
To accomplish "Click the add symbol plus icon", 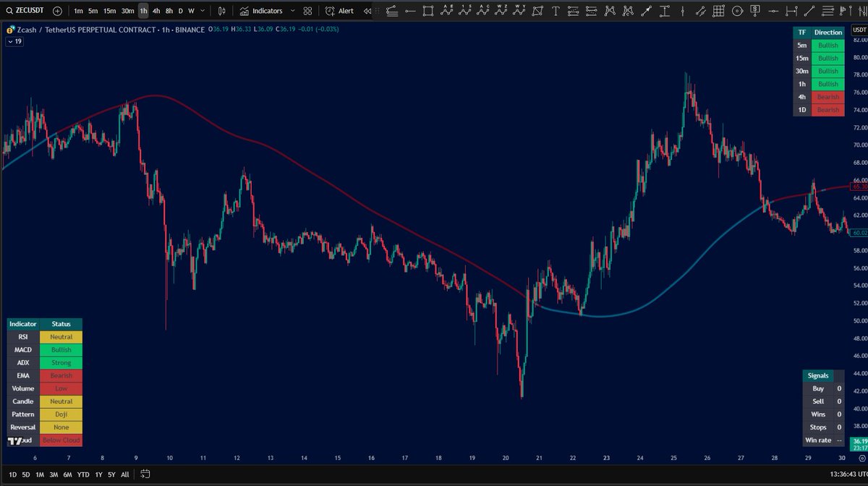I will tap(57, 11).
